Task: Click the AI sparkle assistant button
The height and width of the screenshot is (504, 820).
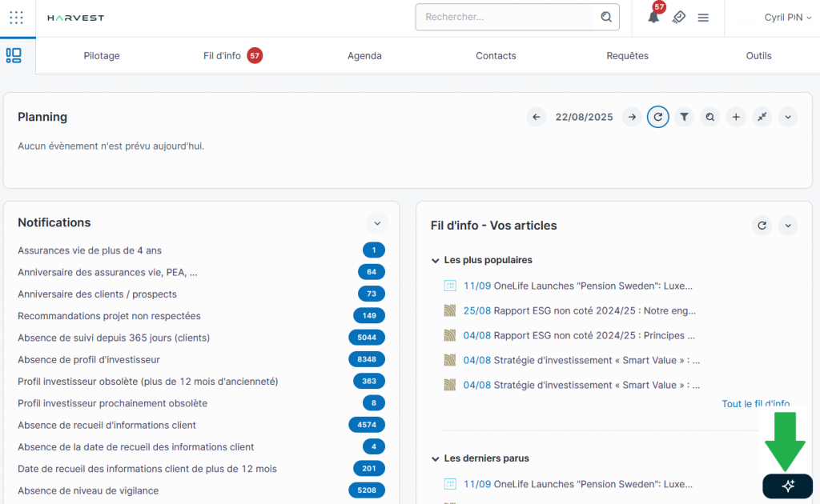Action: tap(787, 486)
